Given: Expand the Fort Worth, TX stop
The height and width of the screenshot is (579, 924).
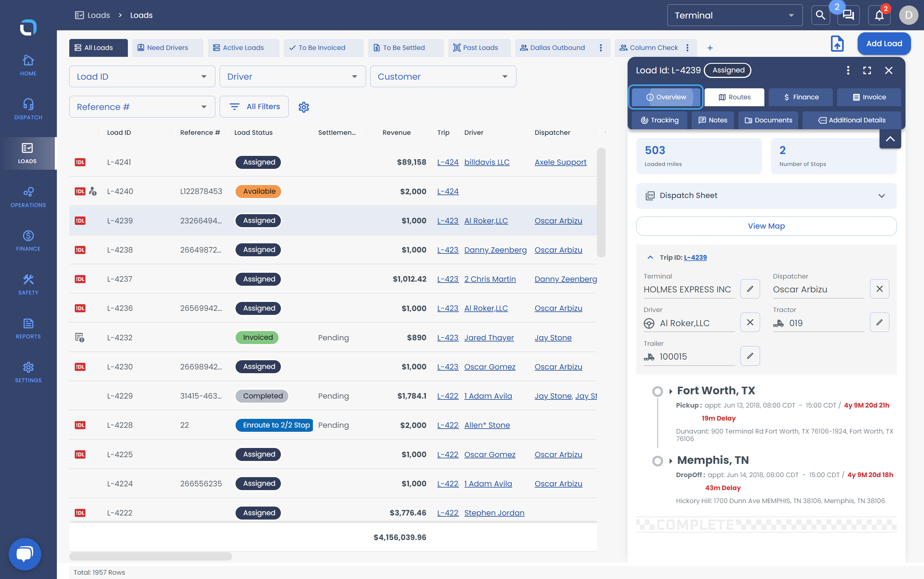Looking at the screenshot, I should point(671,391).
